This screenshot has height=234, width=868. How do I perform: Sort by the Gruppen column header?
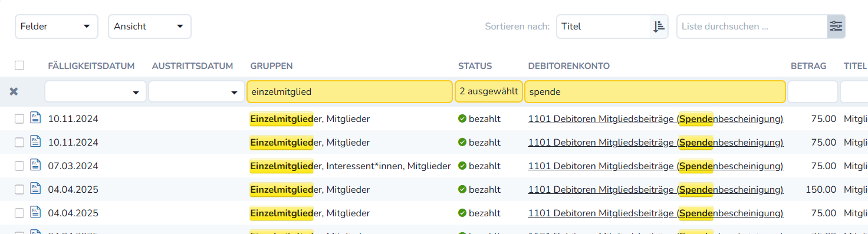coord(271,66)
